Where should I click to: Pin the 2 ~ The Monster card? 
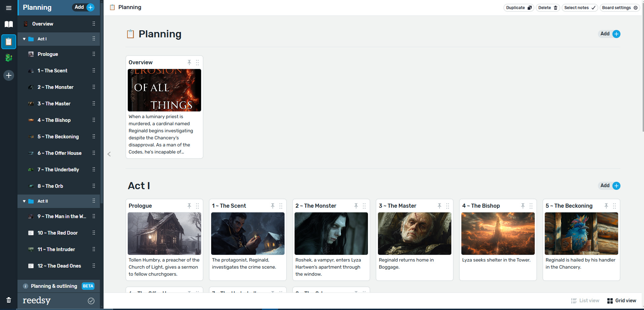coord(356,206)
